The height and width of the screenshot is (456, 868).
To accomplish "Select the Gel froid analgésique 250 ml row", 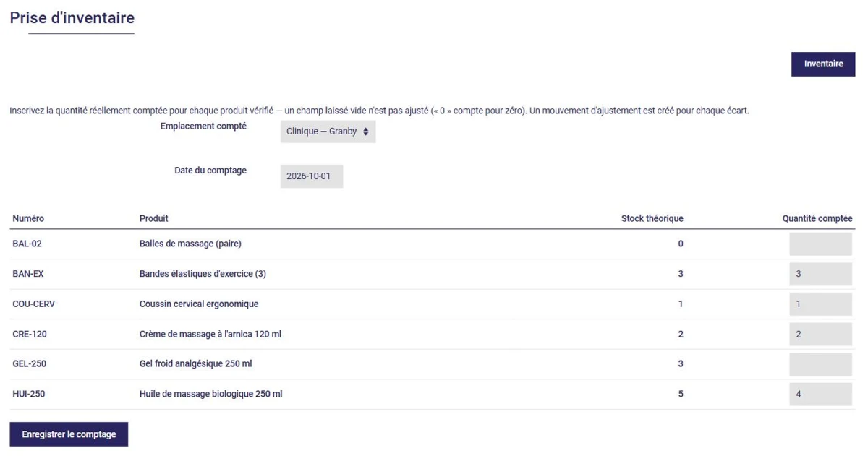I will pos(433,364).
